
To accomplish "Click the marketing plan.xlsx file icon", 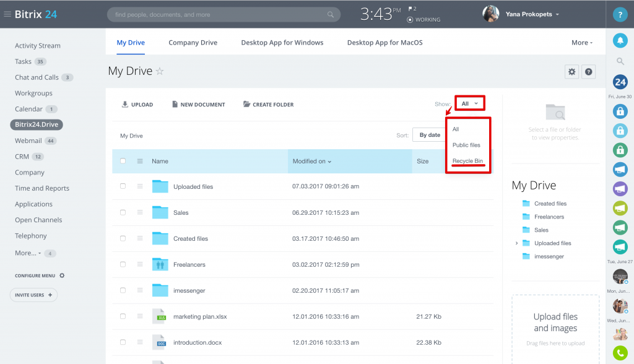I will [159, 316].
